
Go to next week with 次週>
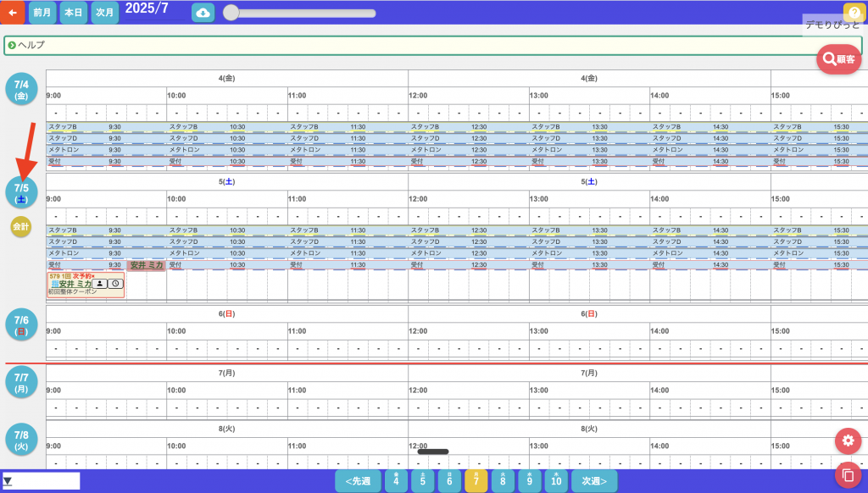[x=594, y=481]
